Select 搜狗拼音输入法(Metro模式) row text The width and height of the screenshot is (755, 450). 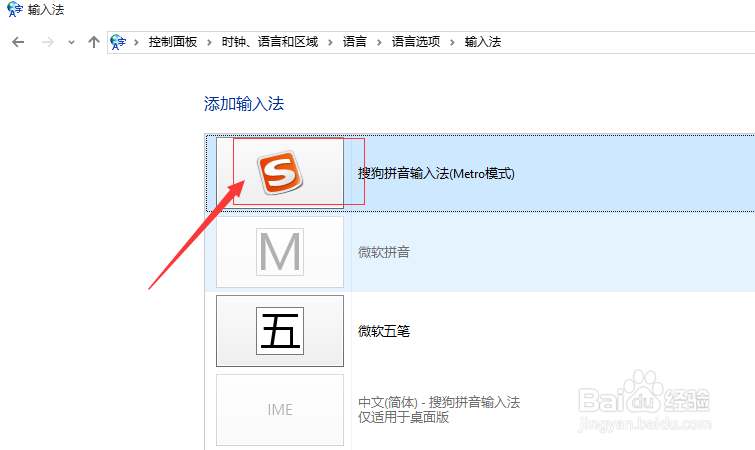tap(436, 173)
